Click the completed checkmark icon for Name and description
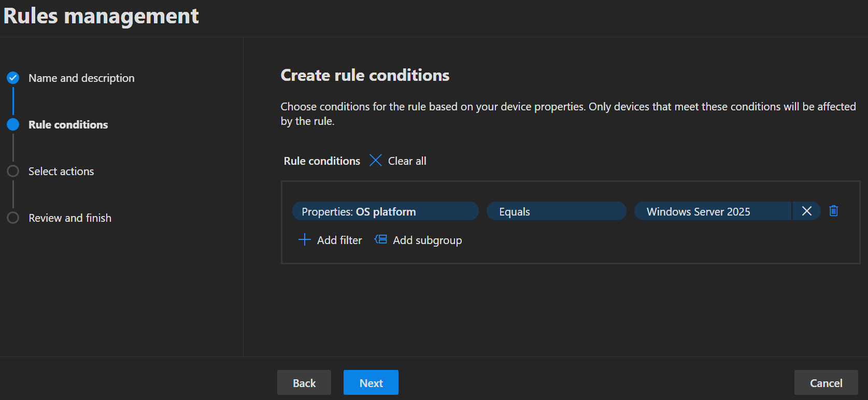 (x=13, y=78)
